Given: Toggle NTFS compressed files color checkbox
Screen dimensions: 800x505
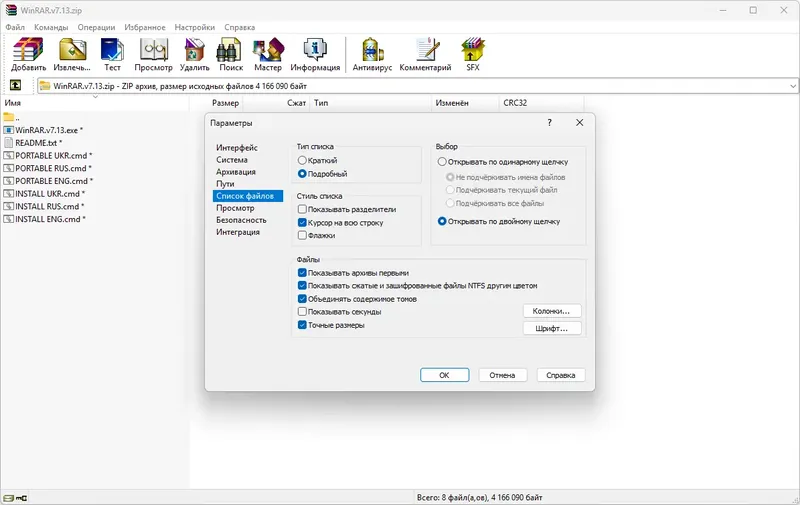Looking at the screenshot, I should coord(302,286).
